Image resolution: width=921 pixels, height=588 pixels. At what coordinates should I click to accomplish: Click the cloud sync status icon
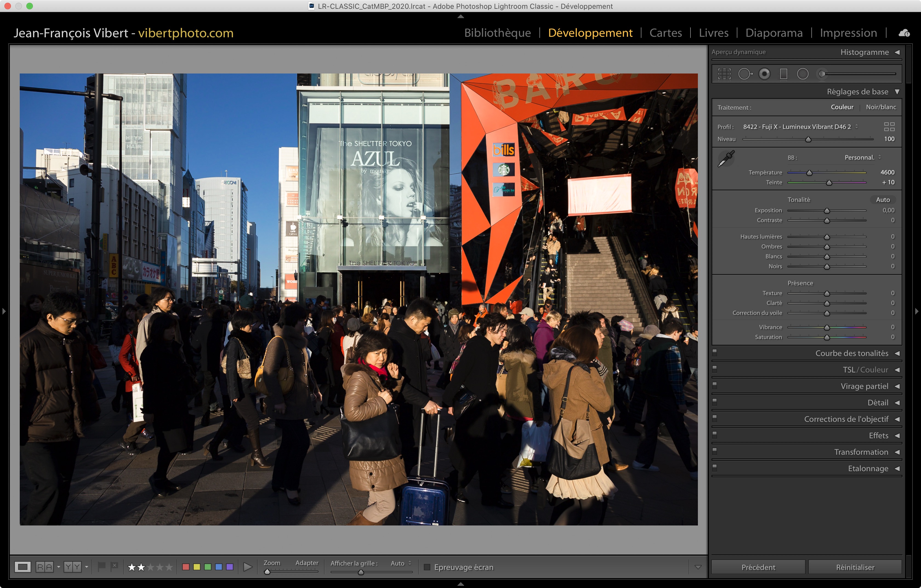(904, 33)
